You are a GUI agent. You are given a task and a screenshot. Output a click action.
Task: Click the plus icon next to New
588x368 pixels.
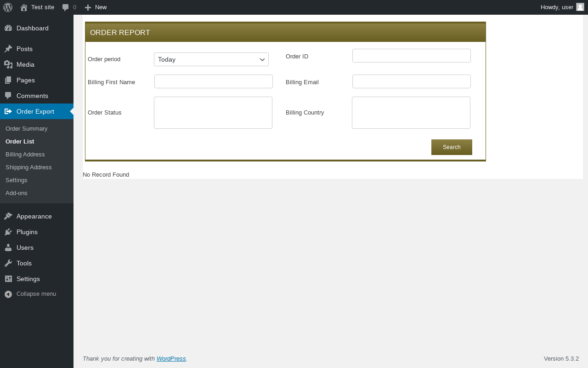88,7
